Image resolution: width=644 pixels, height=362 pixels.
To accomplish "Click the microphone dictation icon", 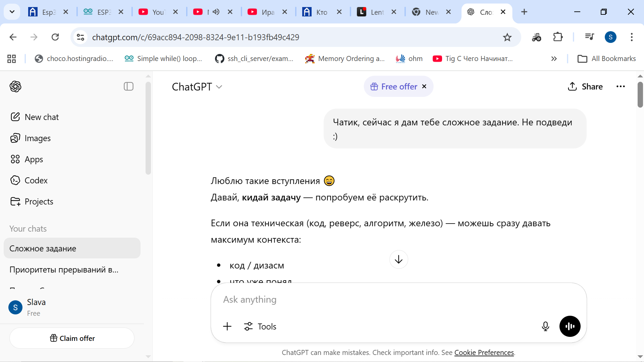I will coord(545,326).
